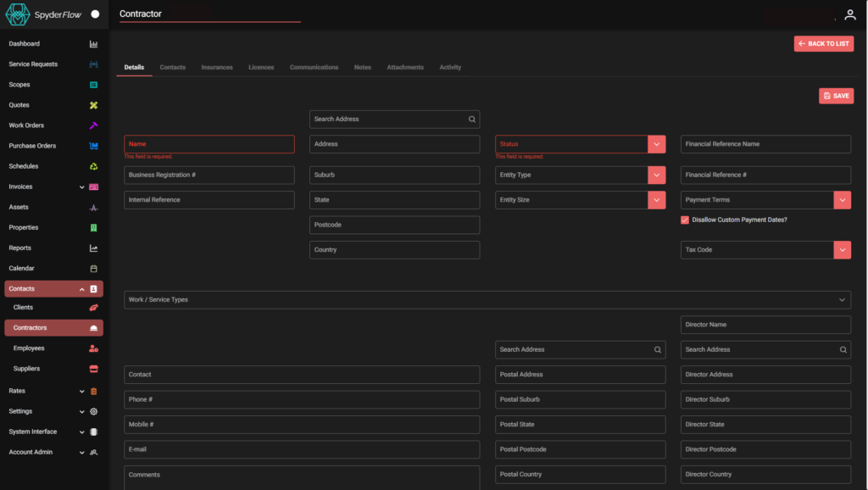Click the Internal Reference field

[209, 200]
